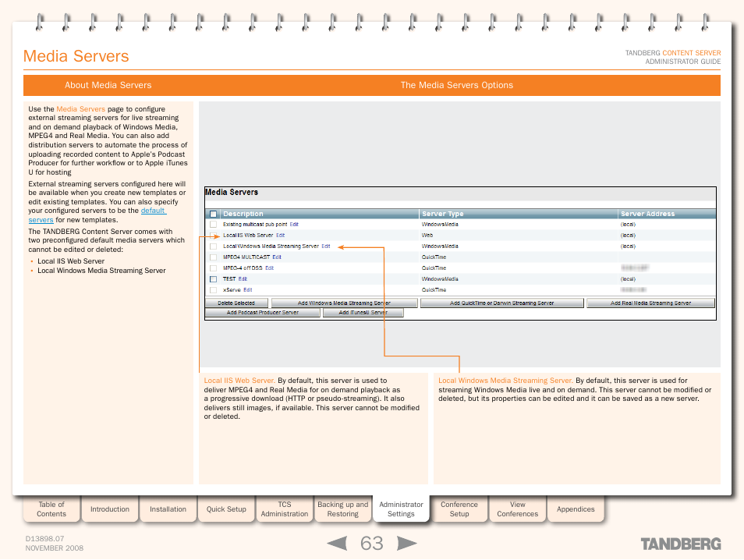Edit the Local IIS Web Server entry
The width and height of the screenshot is (744, 560).
pyautogui.click(x=281, y=236)
